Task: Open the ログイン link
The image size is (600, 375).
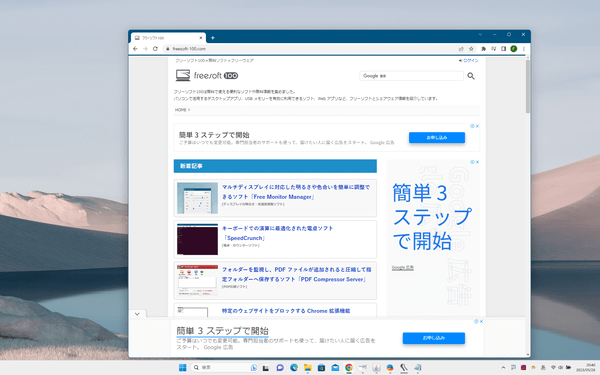Action: [x=470, y=60]
